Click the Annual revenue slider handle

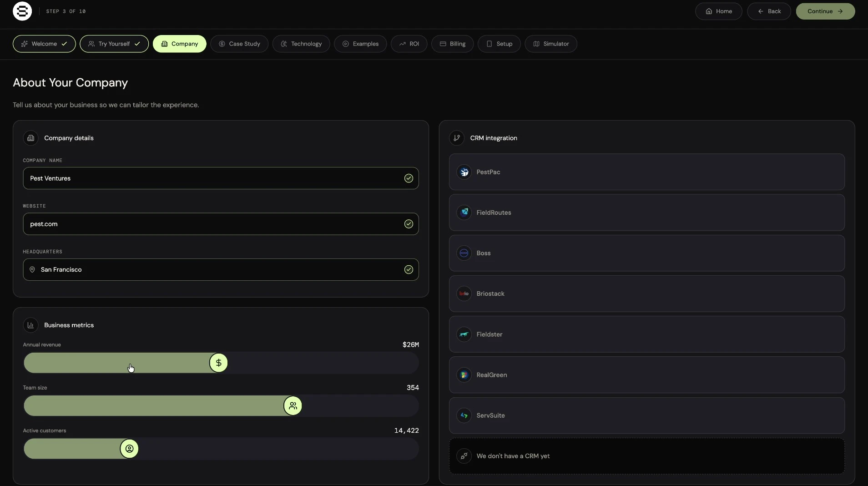[219, 363]
